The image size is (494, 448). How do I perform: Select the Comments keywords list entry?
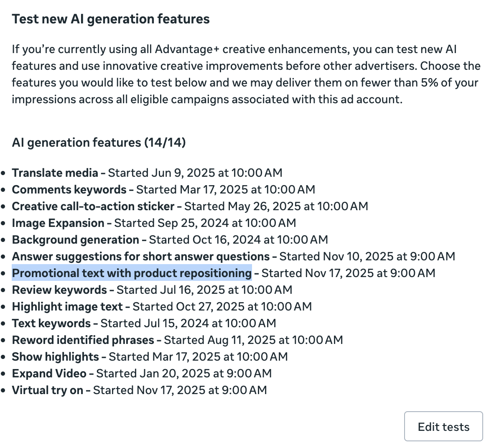tap(69, 190)
